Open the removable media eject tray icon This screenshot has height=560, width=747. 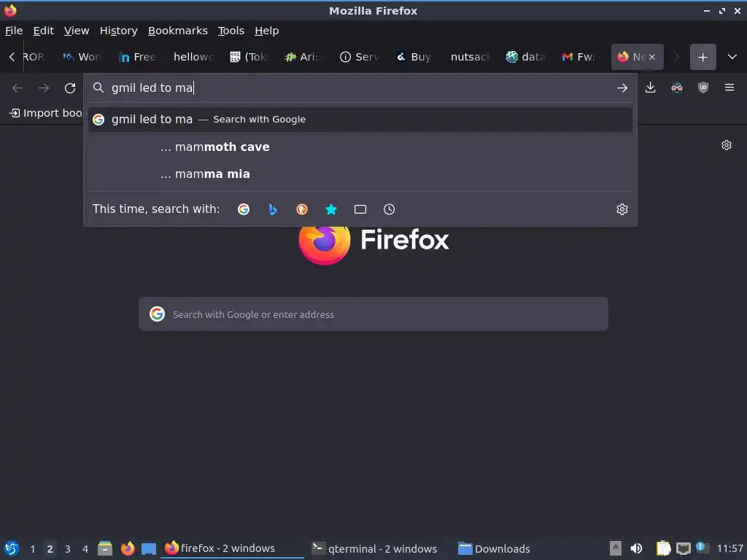click(x=615, y=548)
